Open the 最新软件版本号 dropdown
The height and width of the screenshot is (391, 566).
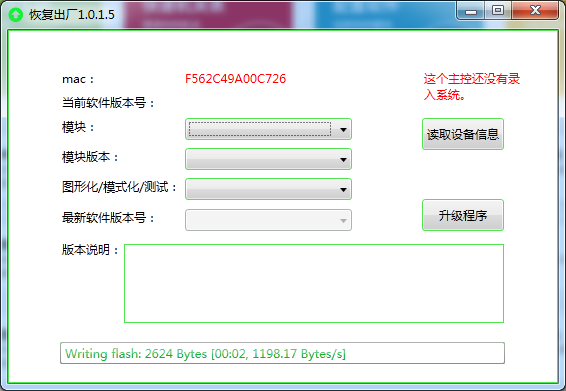(268, 220)
